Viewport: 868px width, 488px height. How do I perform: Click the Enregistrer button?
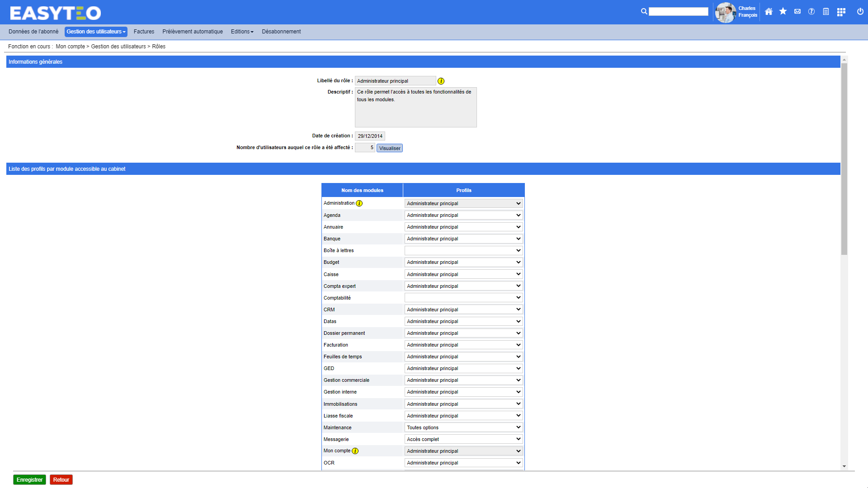pyautogui.click(x=29, y=480)
